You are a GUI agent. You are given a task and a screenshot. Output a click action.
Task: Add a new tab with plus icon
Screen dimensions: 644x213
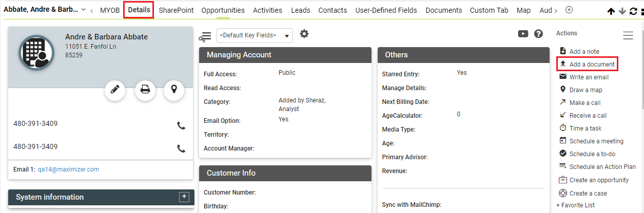(569, 10)
